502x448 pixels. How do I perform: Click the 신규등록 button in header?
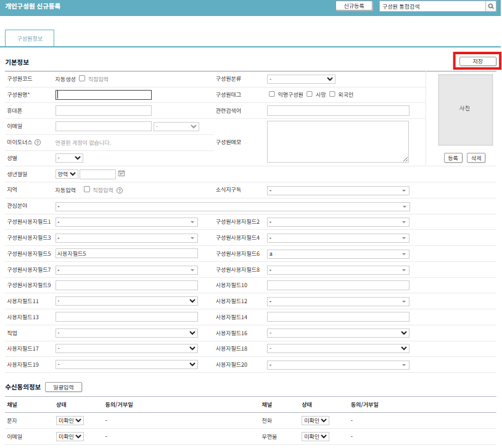pos(354,6)
